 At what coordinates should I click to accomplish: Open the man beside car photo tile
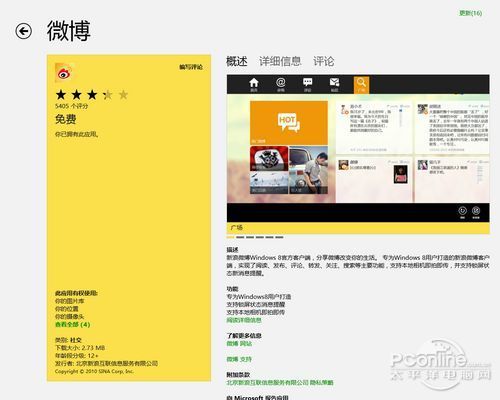click(309, 170)
